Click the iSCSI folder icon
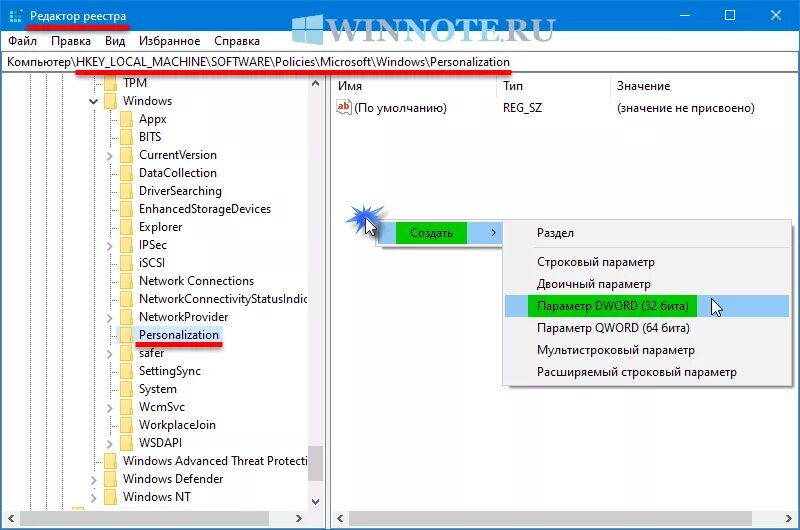The image size is (800, 530). (127, 263)
